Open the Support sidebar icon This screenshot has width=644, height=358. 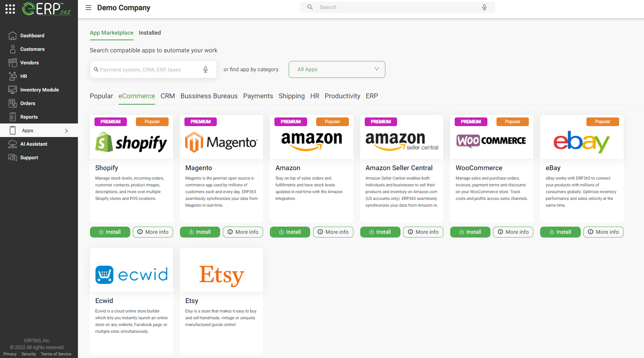[12, 158]
